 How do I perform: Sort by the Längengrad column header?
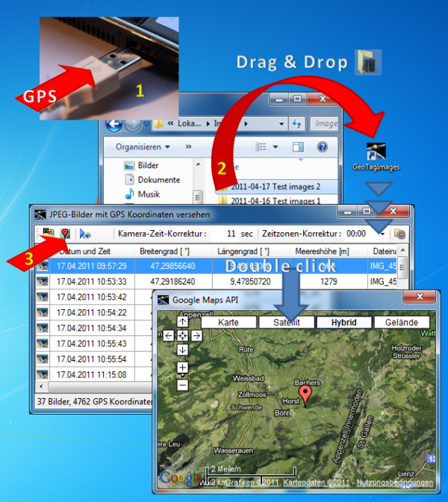[251, 251]
